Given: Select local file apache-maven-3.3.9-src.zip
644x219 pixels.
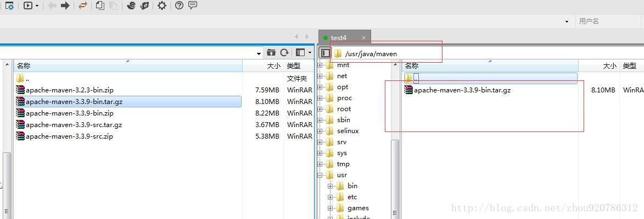Looking at the screenshot, I should click(128, 136).
